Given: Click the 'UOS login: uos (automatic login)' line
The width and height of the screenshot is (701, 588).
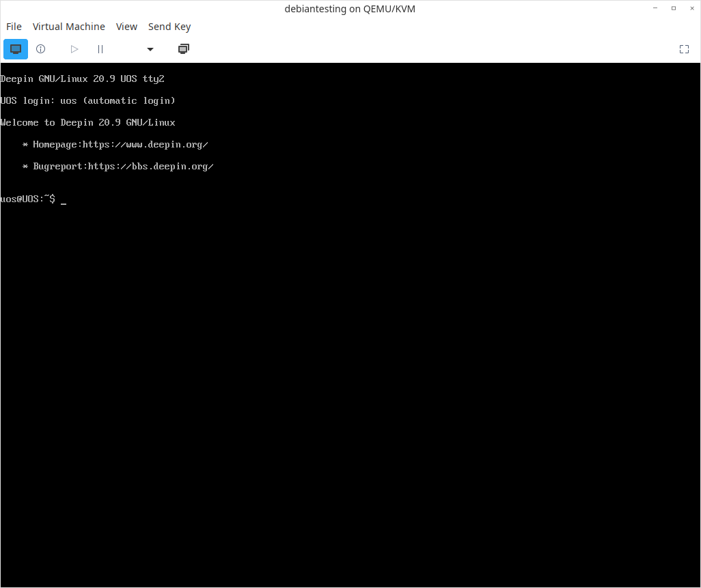Looking at the screenshot, I should point(88,101).
